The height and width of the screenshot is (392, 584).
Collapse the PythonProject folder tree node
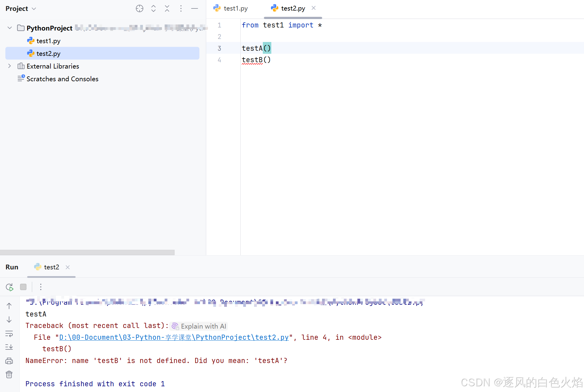(x=10, y=28)
